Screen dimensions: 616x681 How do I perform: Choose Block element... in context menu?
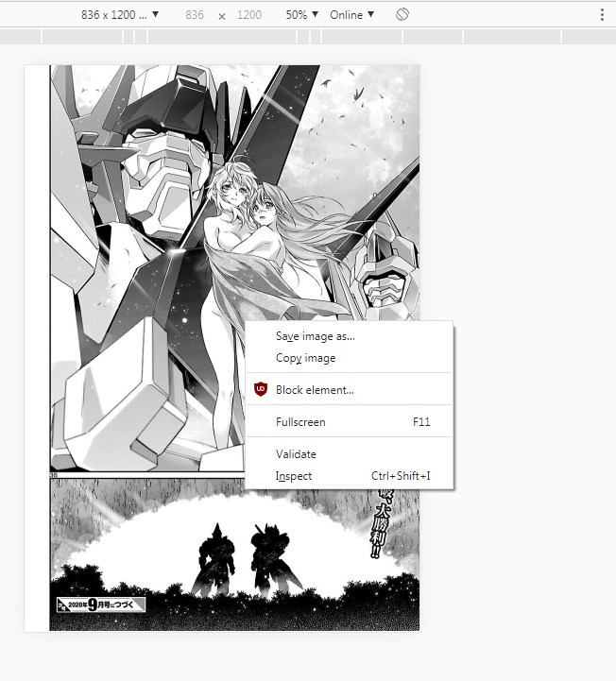click(x=350, y=389)
